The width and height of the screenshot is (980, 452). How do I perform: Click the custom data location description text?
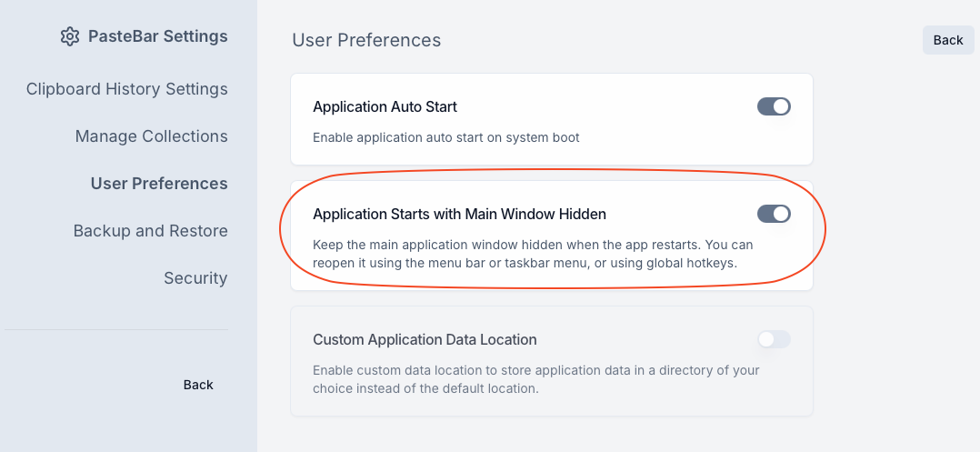tap(535, 379)
